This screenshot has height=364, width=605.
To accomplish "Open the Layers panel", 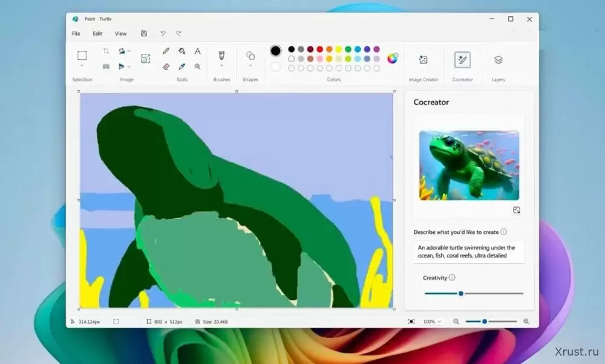I will coord(498,60).
